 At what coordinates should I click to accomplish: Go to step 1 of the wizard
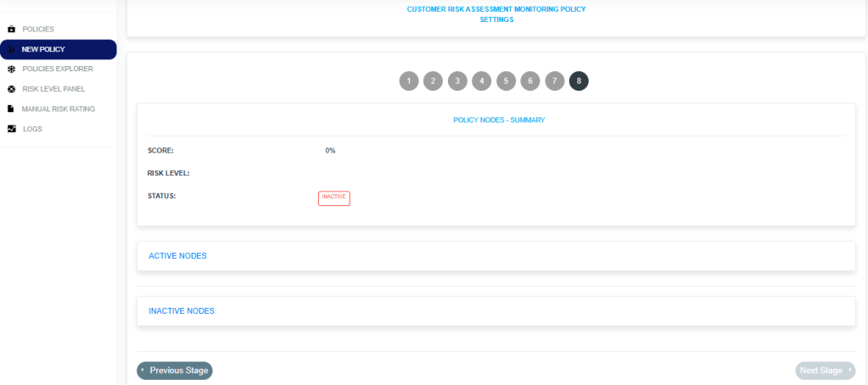[408, 81]
